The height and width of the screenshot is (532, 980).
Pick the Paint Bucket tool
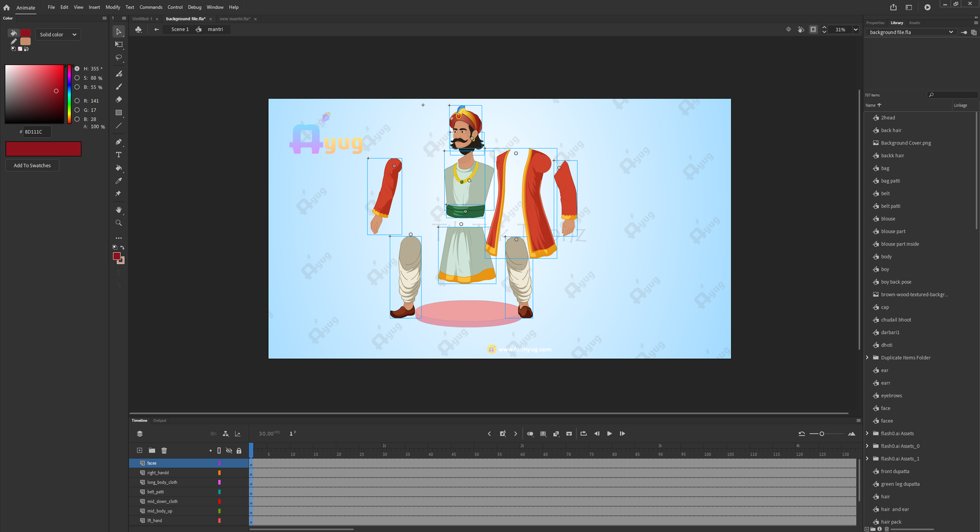(x=119, y=168)
